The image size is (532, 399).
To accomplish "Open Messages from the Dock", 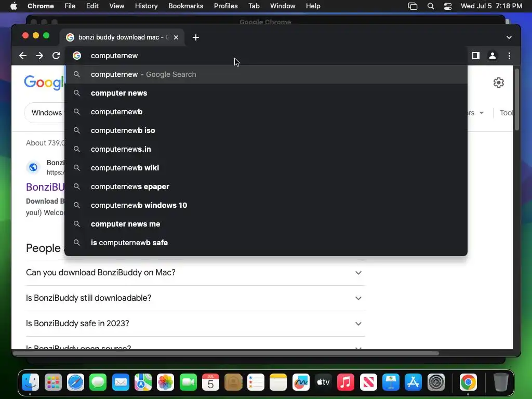I will [98, 382].
